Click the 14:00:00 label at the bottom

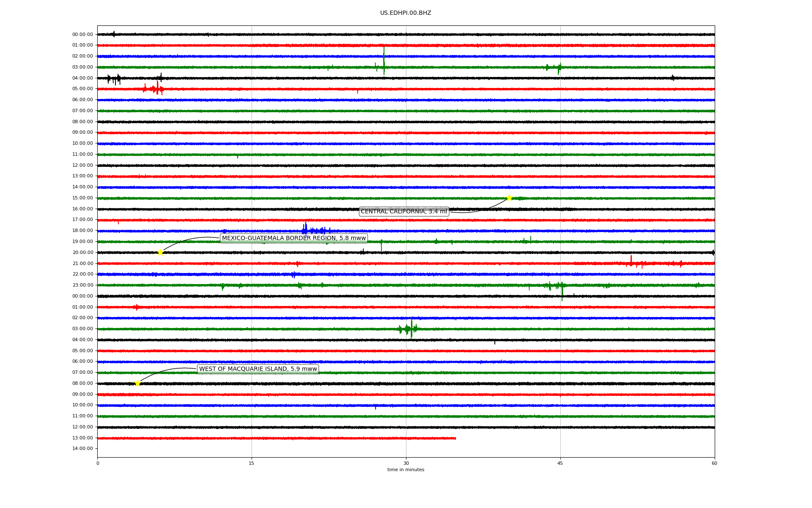pos(82,448)
